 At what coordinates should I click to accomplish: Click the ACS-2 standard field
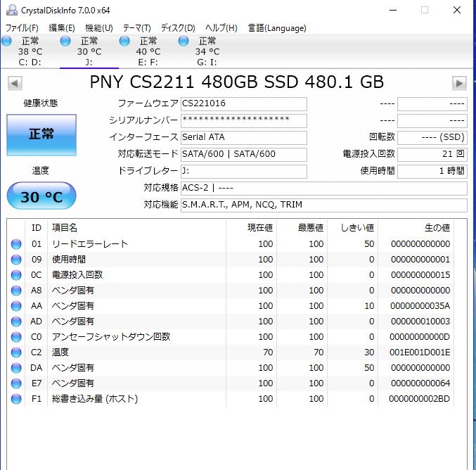[324, 189]
